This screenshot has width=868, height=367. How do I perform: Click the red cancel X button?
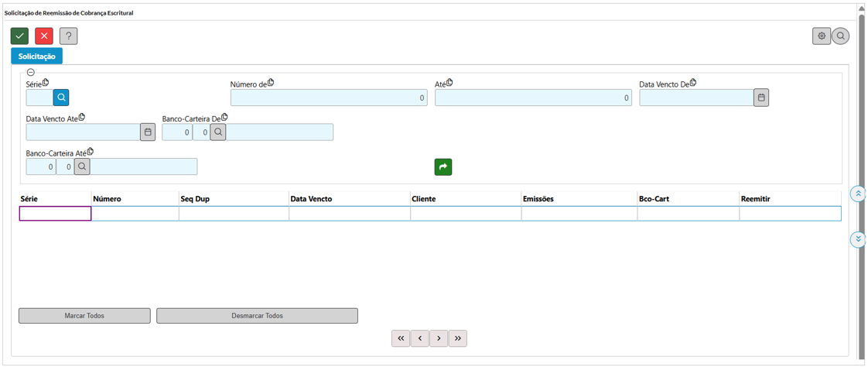pos(44,36)
